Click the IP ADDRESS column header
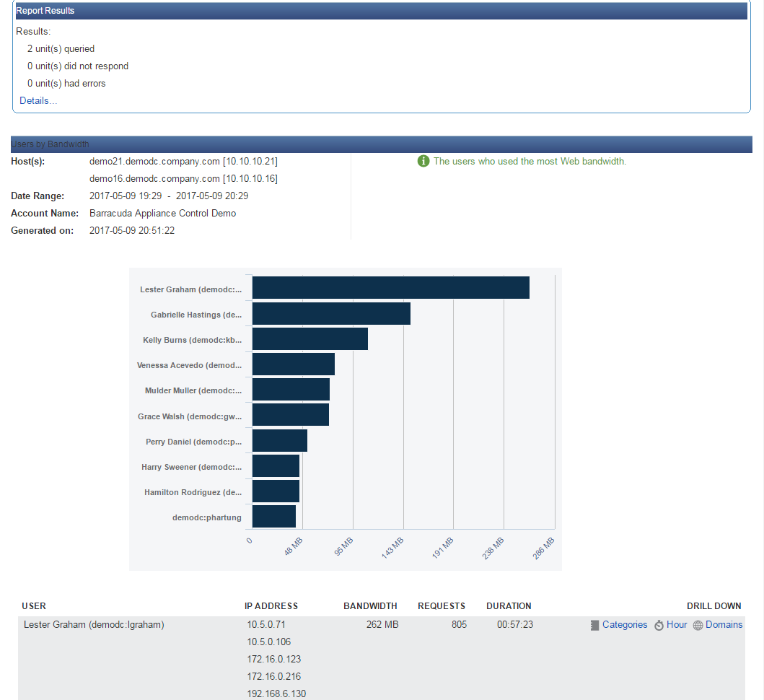The width and height of the screenshot is (764, 700). tap(271, 606)
